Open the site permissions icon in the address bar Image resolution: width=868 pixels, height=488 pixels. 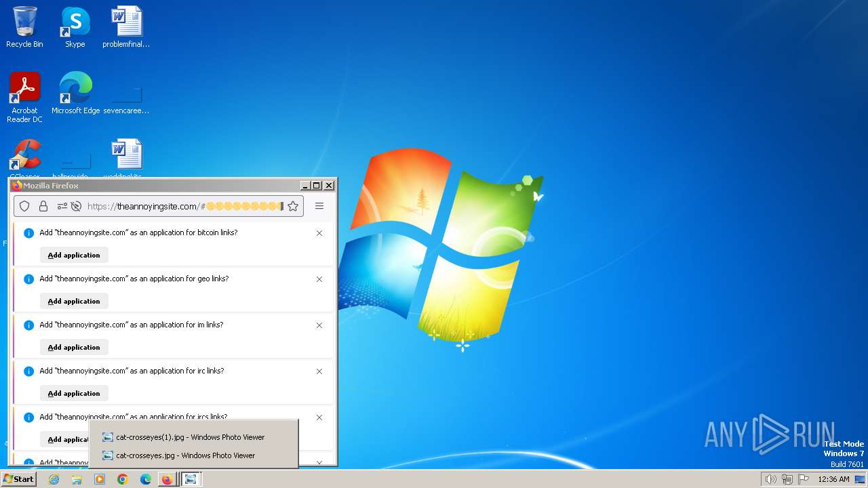pyautogui.click(x=62, y=206)
